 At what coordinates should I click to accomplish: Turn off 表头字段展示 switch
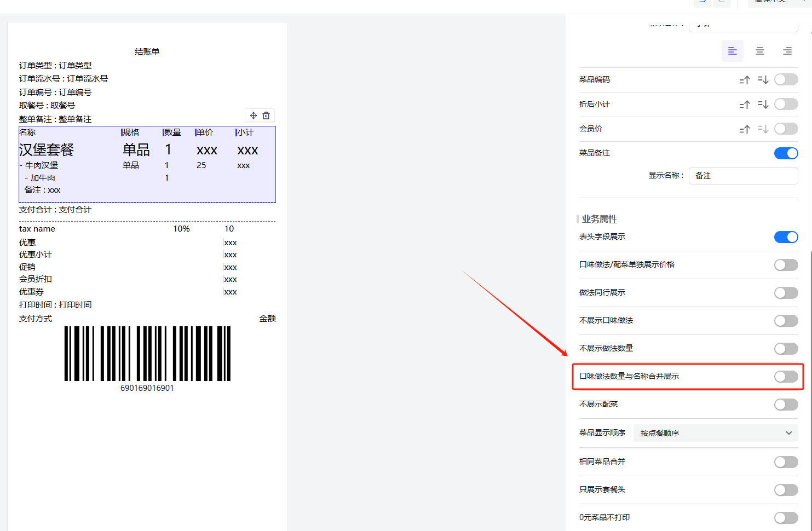pyautogui.click(x=786, y=237)
